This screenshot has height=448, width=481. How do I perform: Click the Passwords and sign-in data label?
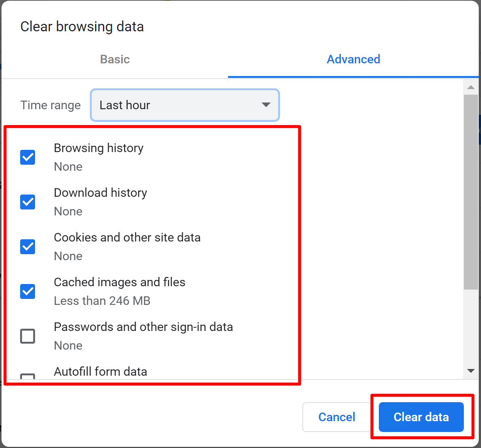click(x=143, y=327)
